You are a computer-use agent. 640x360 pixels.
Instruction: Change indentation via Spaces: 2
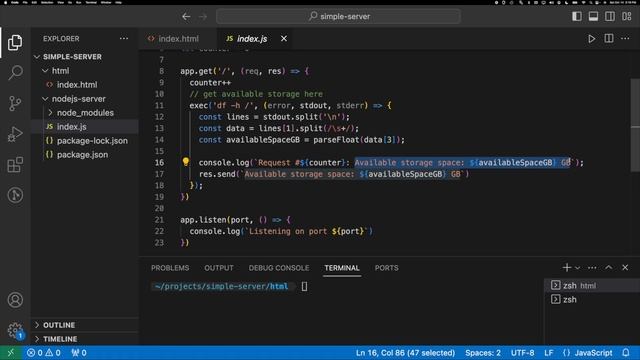pyautogui.click(x=483, y=353)
